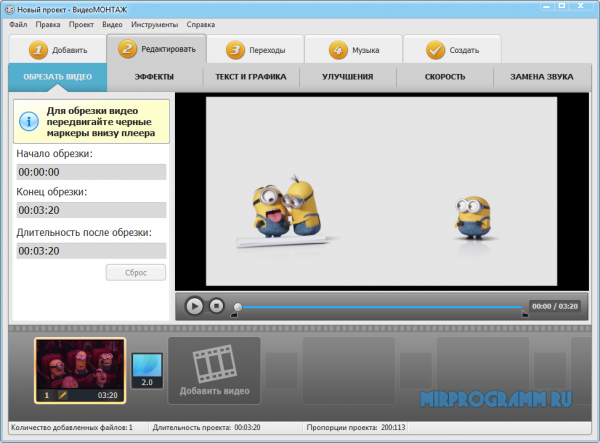600x443 pixels.
Task: Click the Сброс button
Action: [x=136, y=273]
